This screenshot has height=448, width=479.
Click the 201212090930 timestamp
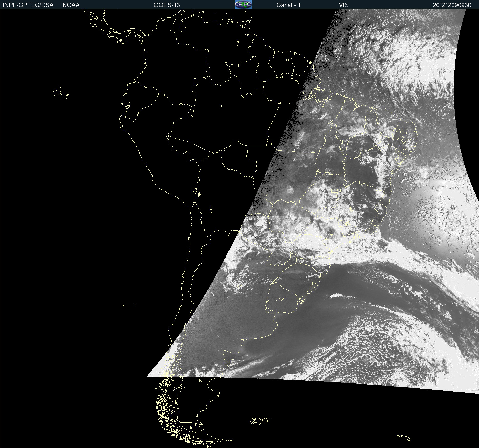click(452, 5)
